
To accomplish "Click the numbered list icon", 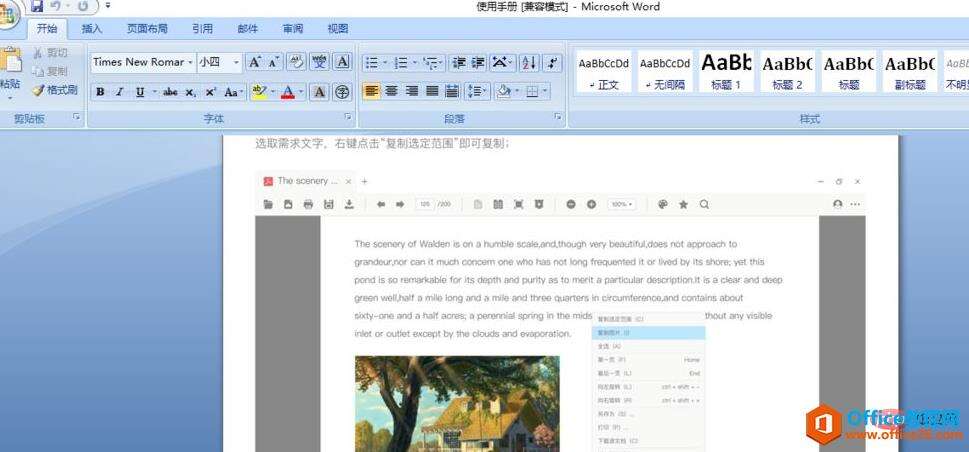I will (402, 62).
